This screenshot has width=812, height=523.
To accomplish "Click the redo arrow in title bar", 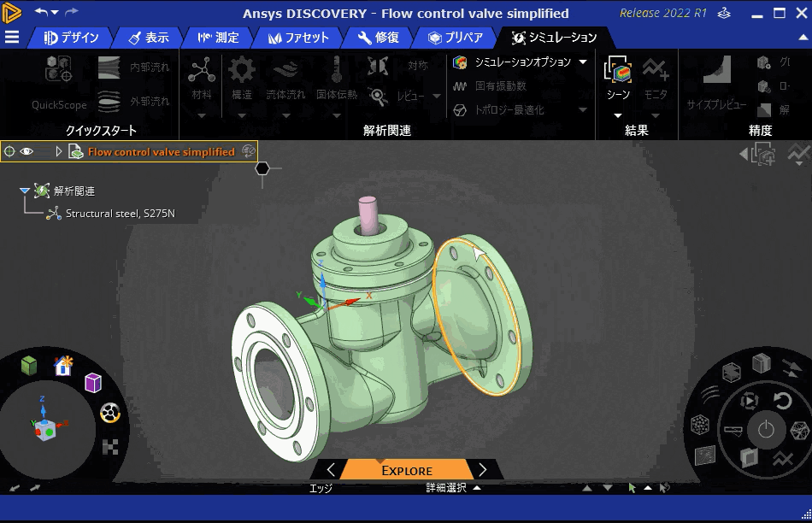I will point(72,12).
